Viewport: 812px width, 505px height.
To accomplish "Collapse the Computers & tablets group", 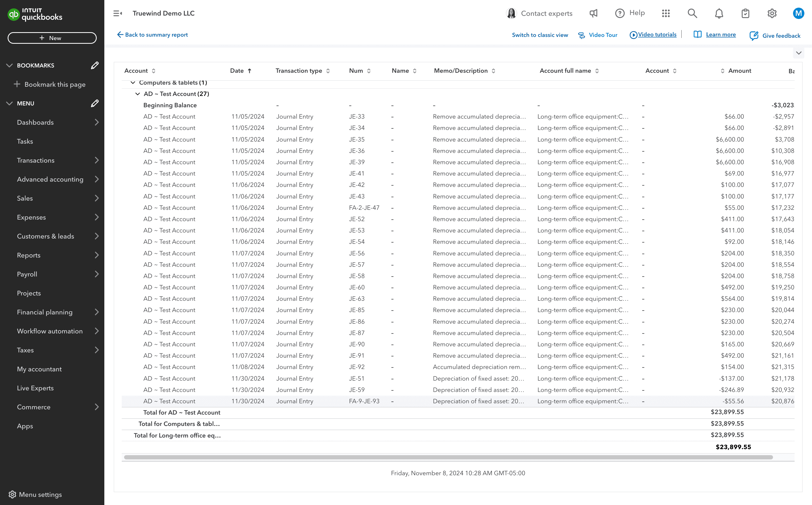I will 133,82.
